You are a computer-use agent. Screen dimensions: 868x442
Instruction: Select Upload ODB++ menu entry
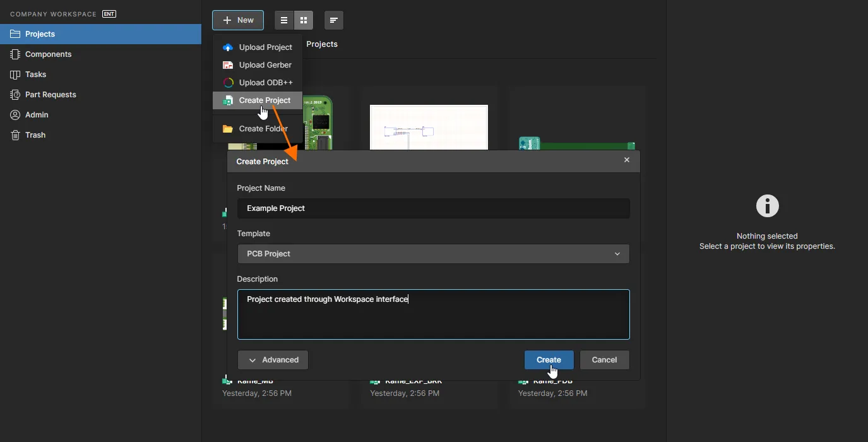point(258,83)
